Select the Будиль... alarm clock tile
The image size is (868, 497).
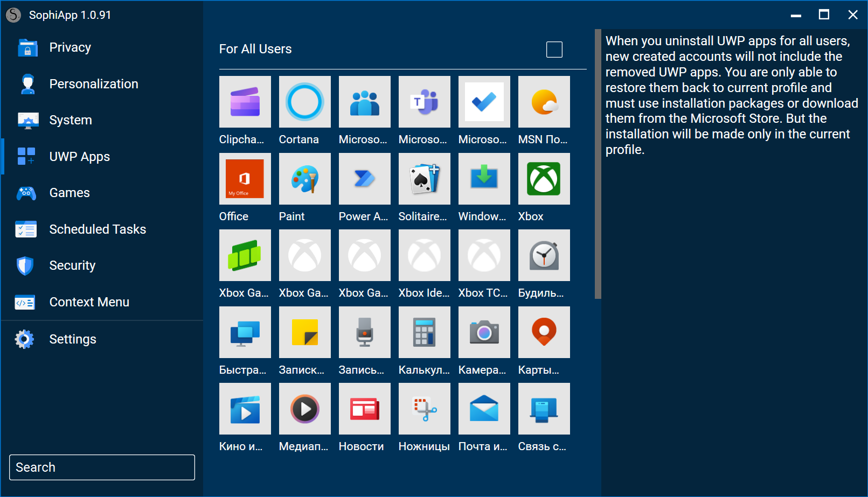point(544,255)
